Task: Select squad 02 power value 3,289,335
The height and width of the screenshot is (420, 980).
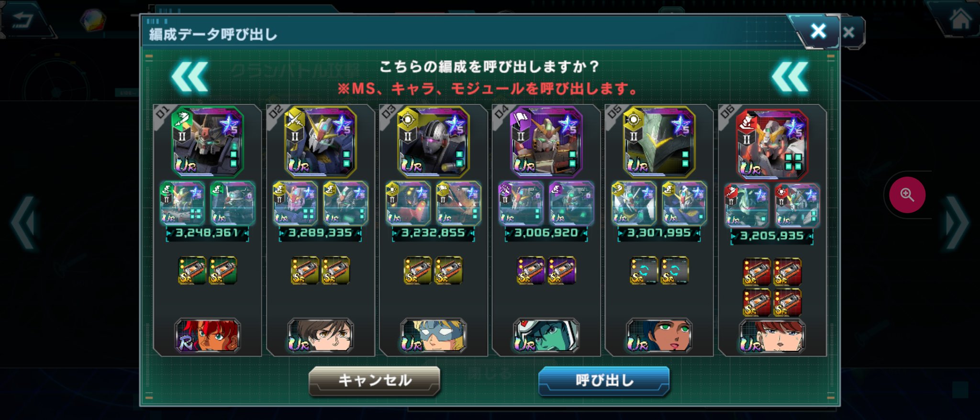Action: (x=321, y=233)
